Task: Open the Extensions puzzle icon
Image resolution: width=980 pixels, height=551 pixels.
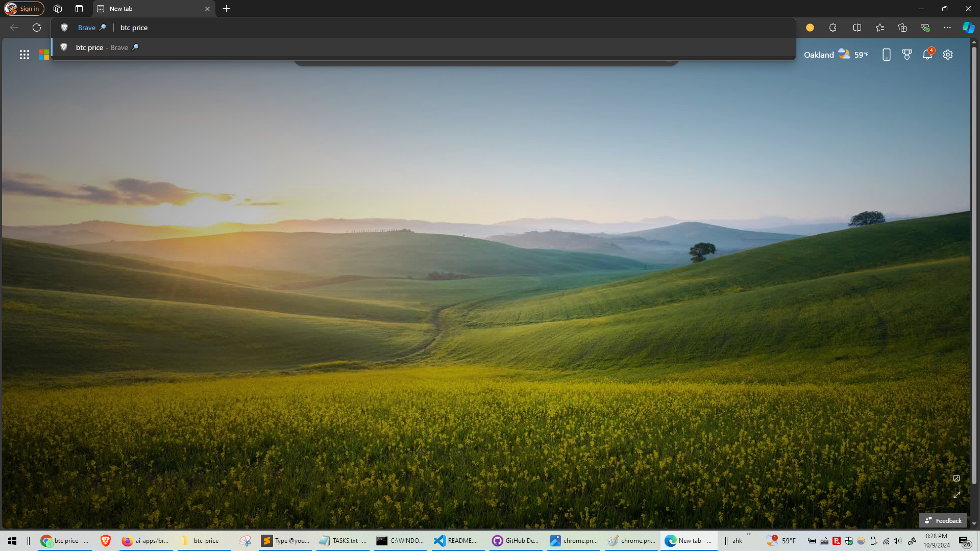Action: click(832, 28)
